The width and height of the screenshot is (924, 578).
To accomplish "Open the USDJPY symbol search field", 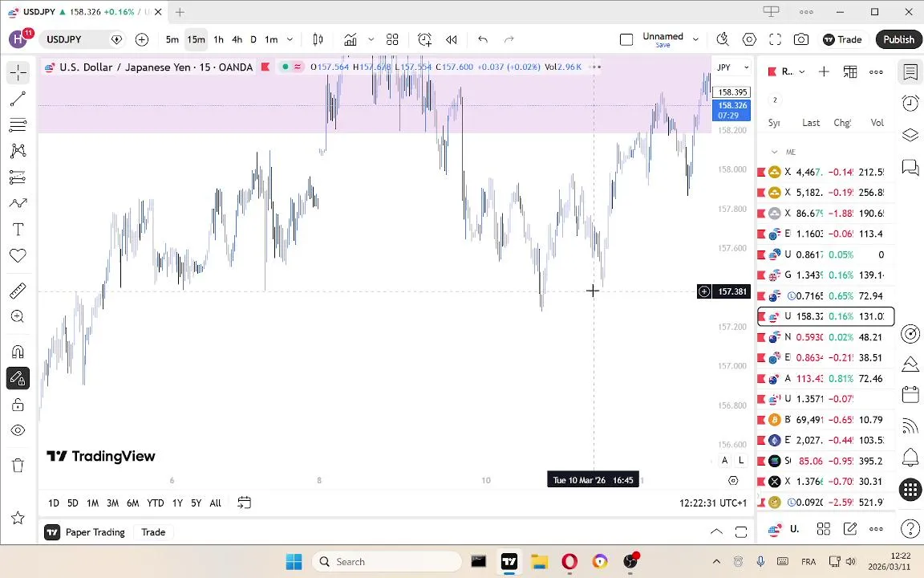I will [x=82, y=39].
